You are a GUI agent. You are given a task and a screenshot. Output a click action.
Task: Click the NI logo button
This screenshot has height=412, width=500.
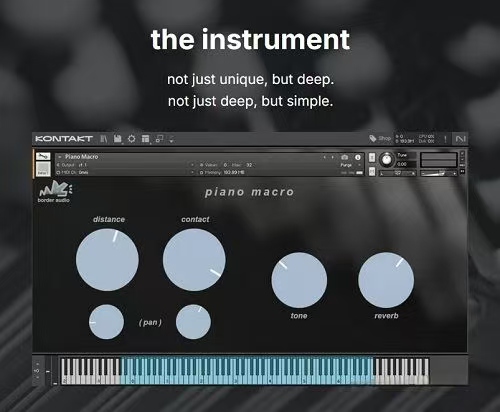pos(460,139)
